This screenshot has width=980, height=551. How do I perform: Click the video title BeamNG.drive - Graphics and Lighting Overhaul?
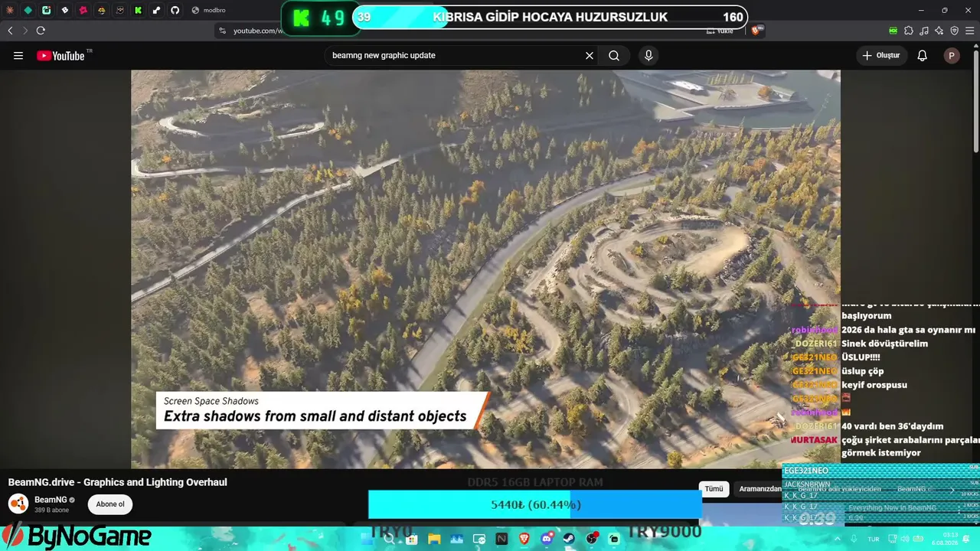click(118, 482)
